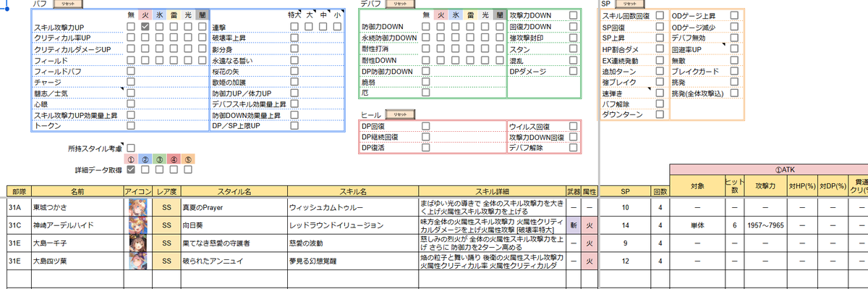
Task: Check the 連撃 小 checkbox
Action: pos(338,26)
